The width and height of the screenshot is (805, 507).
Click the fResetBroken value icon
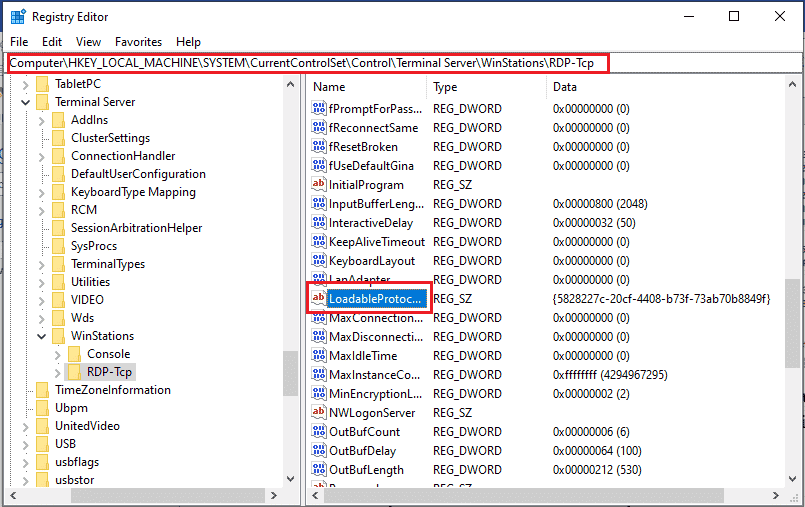(x=318, y=146)
